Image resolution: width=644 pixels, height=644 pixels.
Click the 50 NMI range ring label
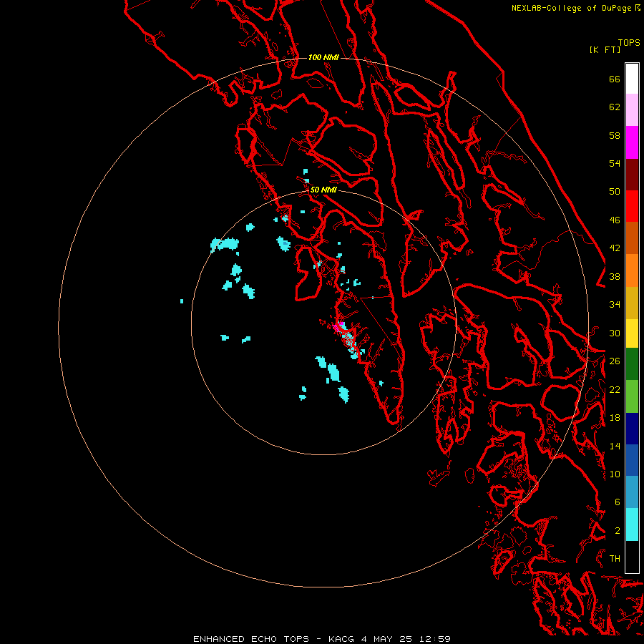tap(323, 190)
